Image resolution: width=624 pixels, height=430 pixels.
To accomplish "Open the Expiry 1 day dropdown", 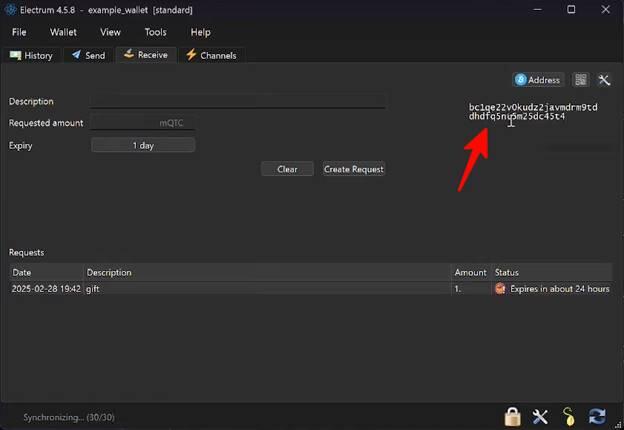I will click(x=143, y=145).
